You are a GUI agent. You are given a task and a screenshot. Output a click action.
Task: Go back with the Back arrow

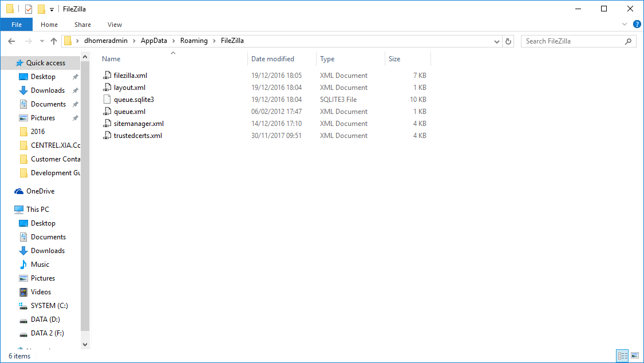coord(11,41)
